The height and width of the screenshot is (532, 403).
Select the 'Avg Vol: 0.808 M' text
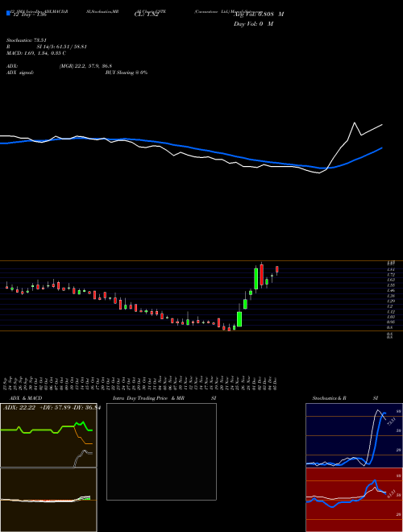pos(259,15)
